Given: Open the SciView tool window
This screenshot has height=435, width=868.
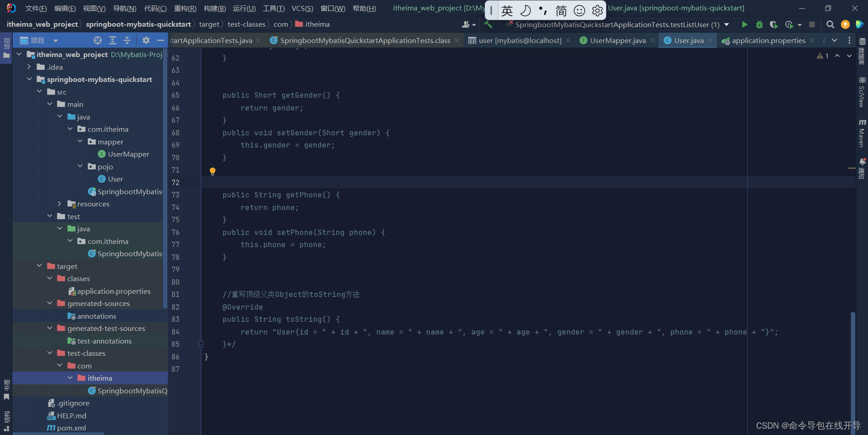Looking at the screenshot, I should pyautogui.click(x=862, y=92).
